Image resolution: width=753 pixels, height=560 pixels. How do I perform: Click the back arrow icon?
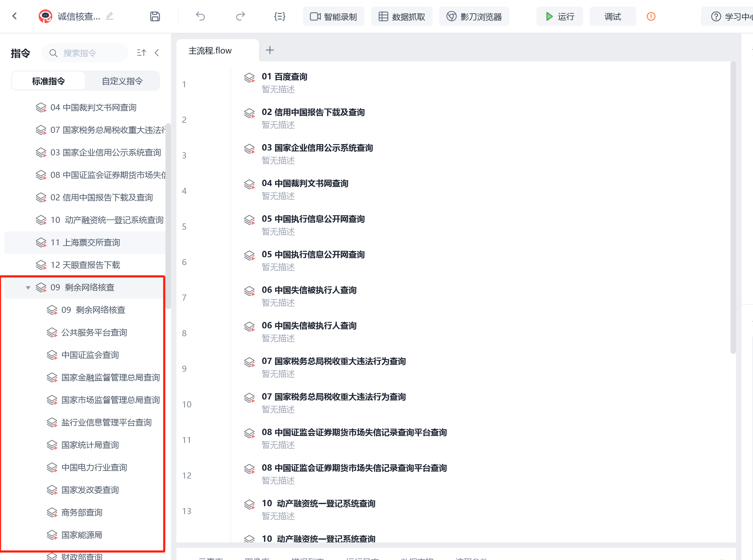15,16
